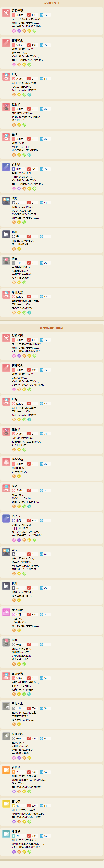Click the 妖精 type icon beside 魔法闪耀
This screenshot has width=104, height=868.
point(13,614)
